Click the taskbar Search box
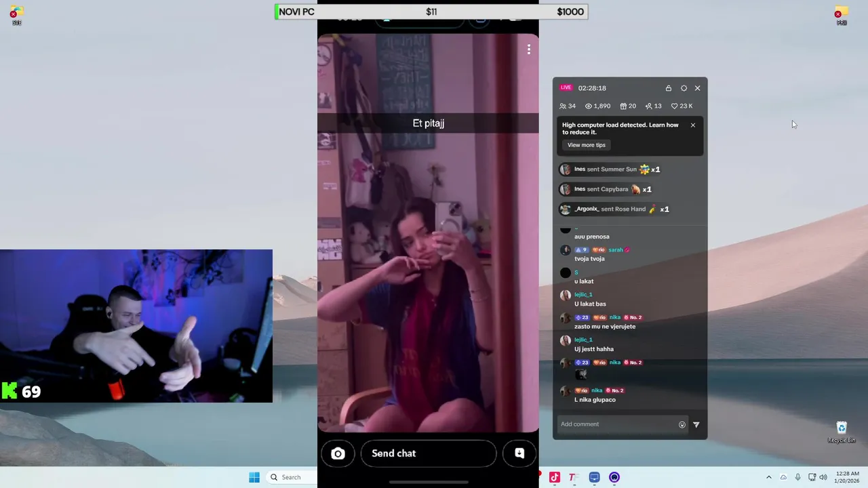This screenshot has width=868, height=488. tap(293, 477)
